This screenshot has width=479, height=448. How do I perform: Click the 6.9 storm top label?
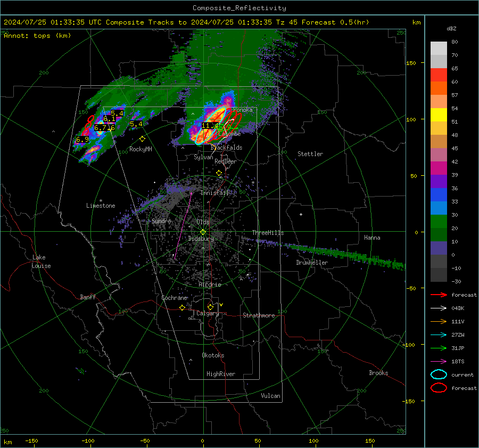coord(82,140)
